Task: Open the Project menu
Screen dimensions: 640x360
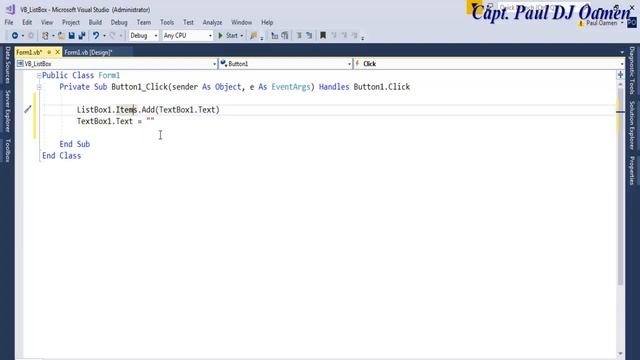Action: click(71, 22)
